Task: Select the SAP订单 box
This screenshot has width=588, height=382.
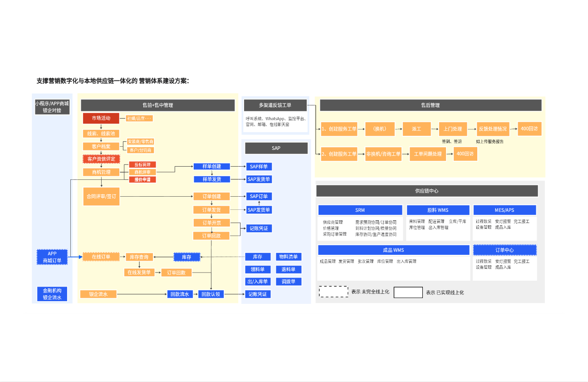Action: coord(259,197)
